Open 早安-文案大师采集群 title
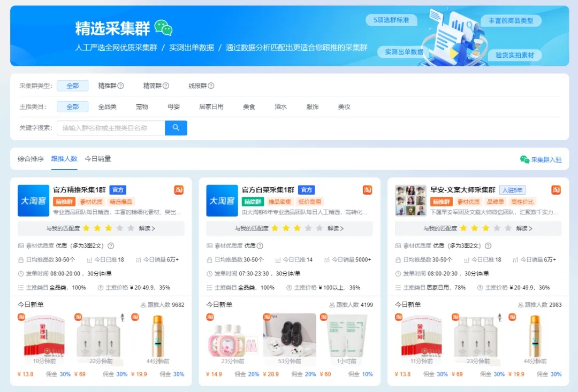The width and height of the screenshot is (578, 392). pyautogui.click(x=463, y=190)
